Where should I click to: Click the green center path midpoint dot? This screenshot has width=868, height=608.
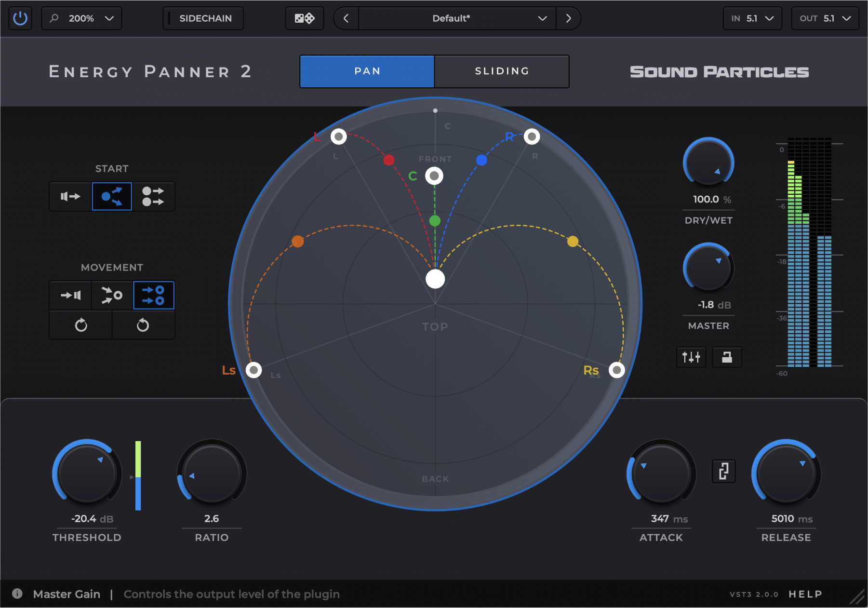(x=435, y=221)
